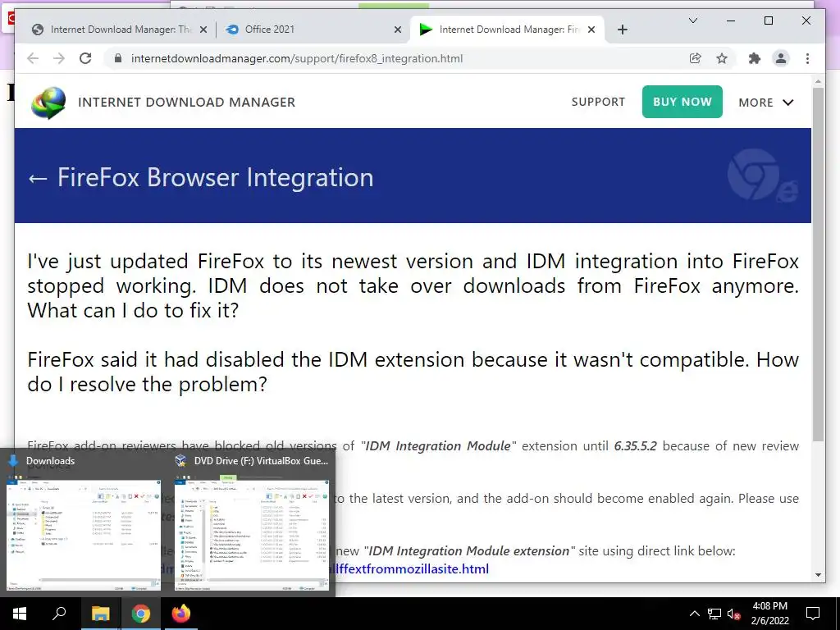This screenshot has width=840, height=630.
Task: Open the Windows Start menu
Action: [20, 614]
